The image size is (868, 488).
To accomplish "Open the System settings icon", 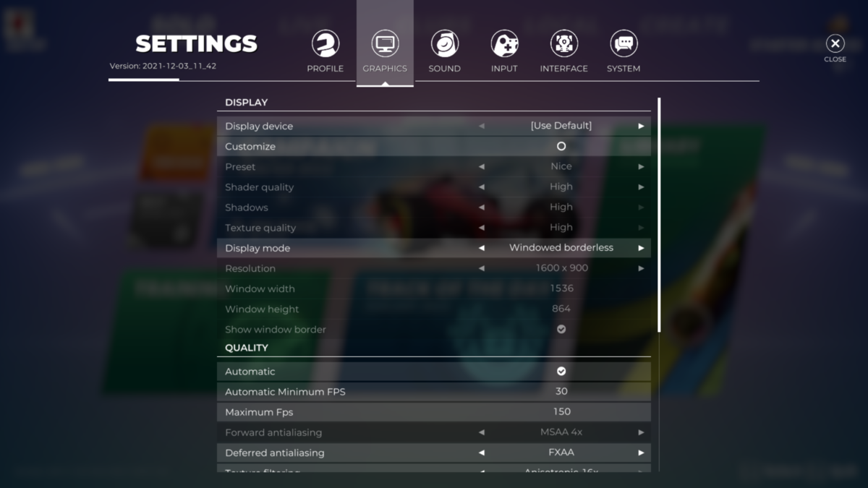I will pyautogui.click(x=624, y=44).
